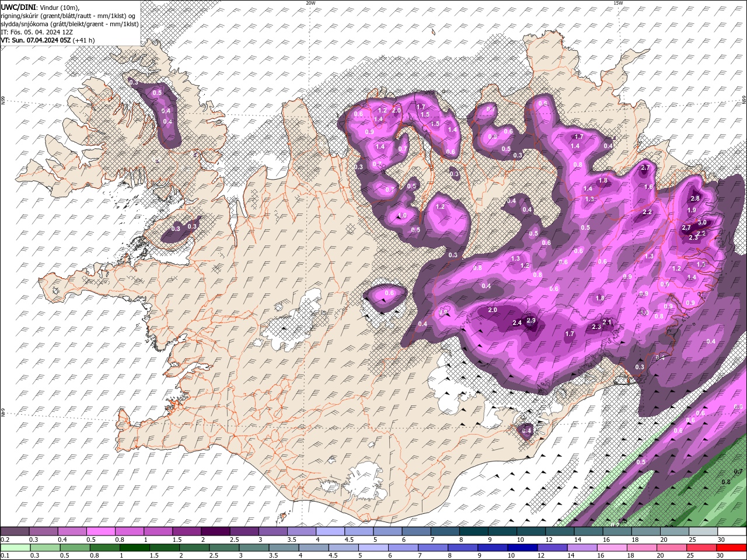Pick the dusky purple 0.2 swatch, upper scale
The width and height of the screenshot is (747, 560).
15,531
